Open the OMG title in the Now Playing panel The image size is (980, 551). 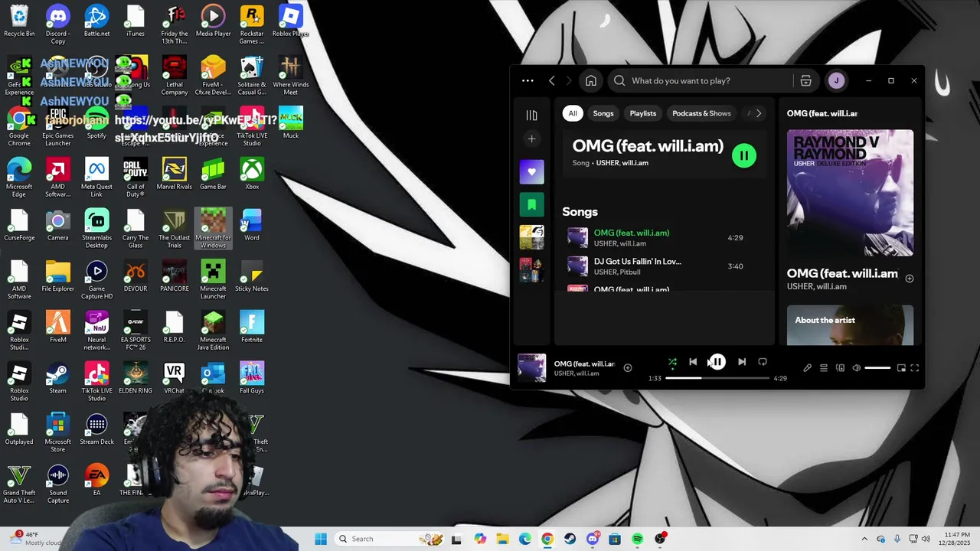(x=842, y=273)
